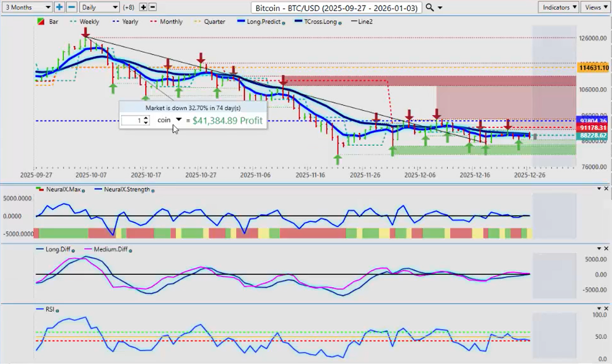
Task: Click the Bar color swatch in legend
Action: pos(41,22)
